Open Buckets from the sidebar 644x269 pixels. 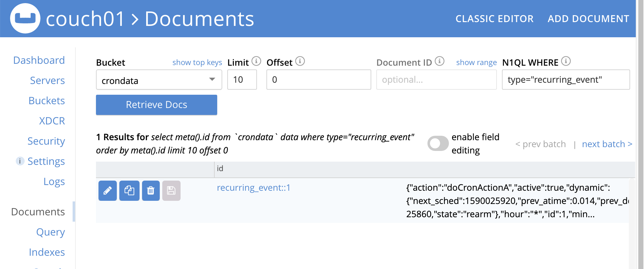coord(47,101)
